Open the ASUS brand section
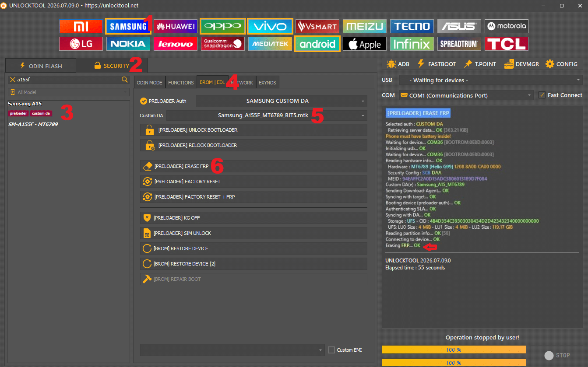Viewport: 588px width, 367px height. coord(459,26)
